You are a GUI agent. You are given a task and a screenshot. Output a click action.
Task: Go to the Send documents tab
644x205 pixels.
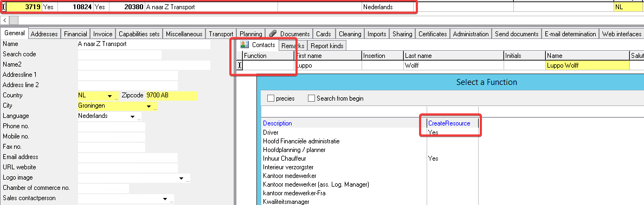(x=516, y=34)
